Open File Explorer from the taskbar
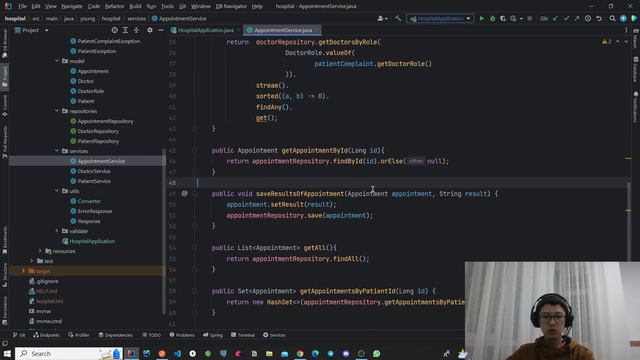 click(x=269, y=353)
